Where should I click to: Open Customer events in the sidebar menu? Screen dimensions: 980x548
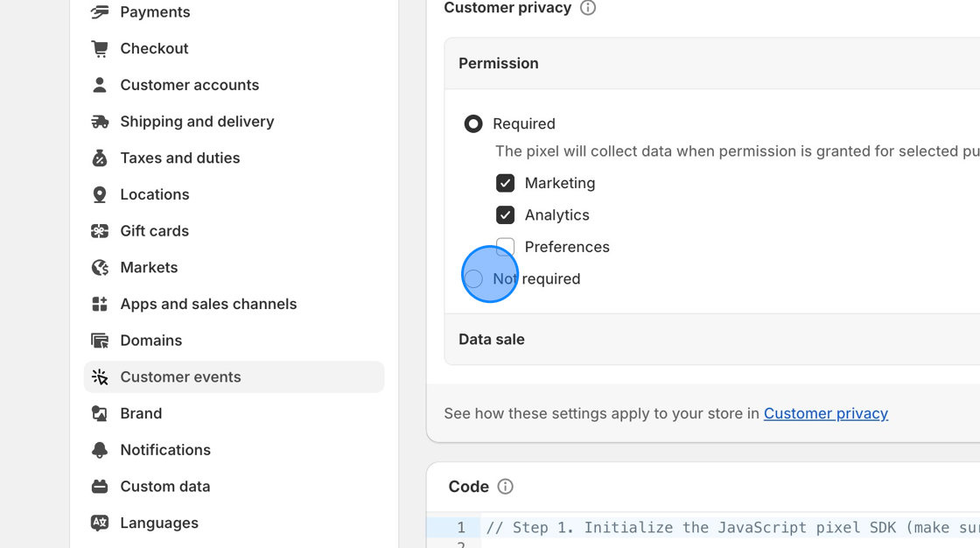[x=180, y=376]
